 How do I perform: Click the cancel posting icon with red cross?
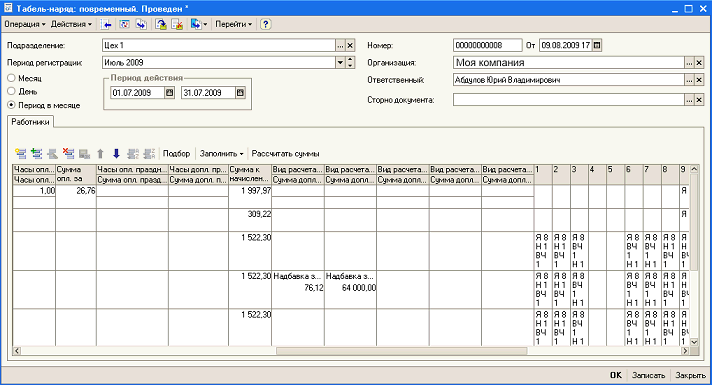[177, 25]
